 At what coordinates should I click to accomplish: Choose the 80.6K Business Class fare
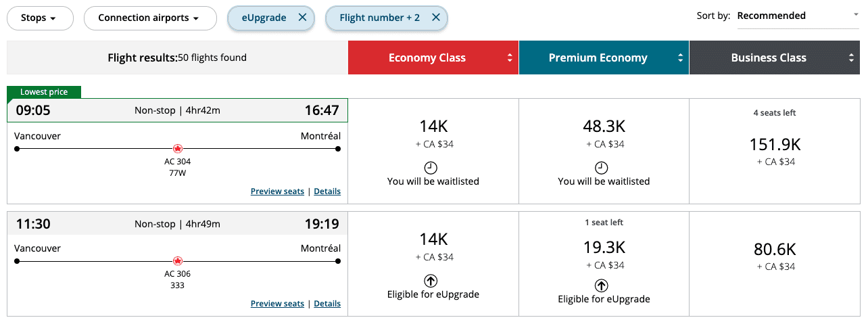click(775, 250)
